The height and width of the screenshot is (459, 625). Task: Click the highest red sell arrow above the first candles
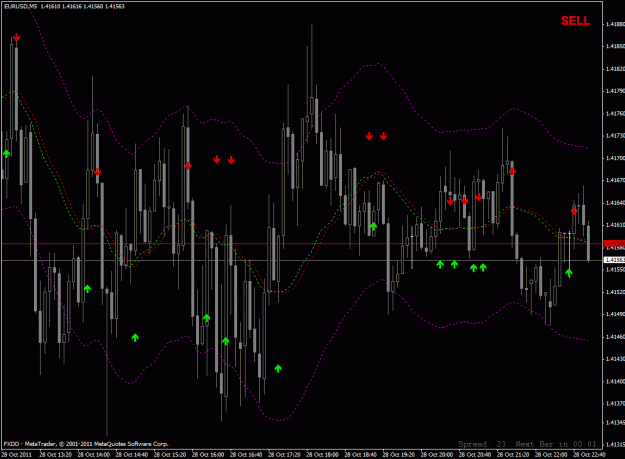[x=16, y=37]
